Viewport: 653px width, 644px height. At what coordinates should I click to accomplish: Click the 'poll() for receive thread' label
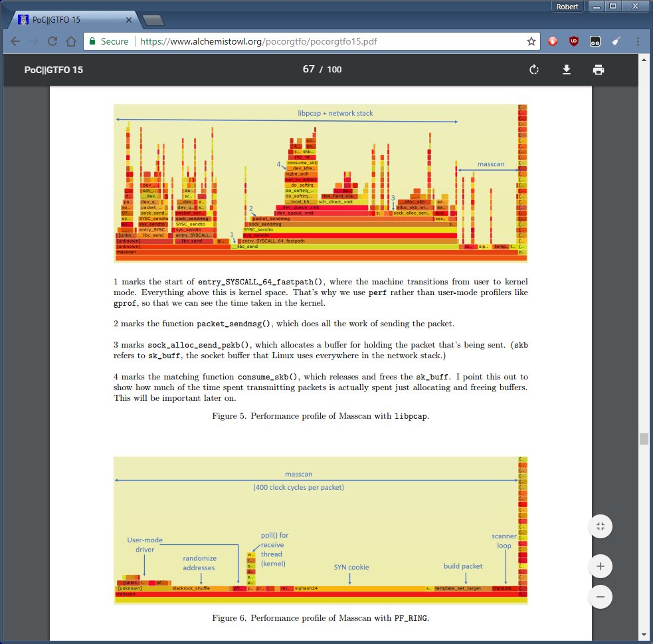274,550
